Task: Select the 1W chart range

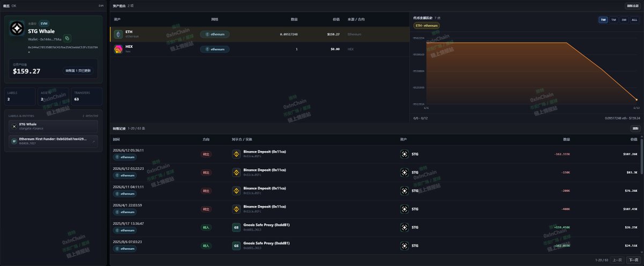Action: (603, 20)
